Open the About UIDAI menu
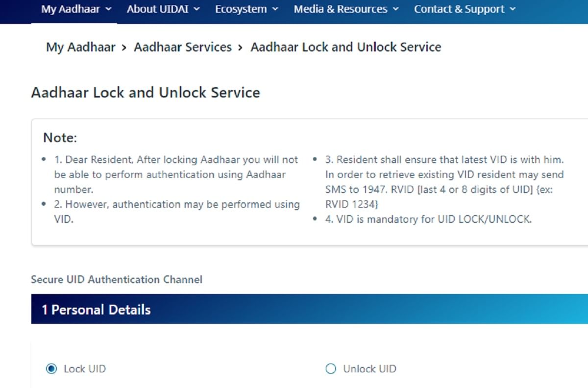 157,9
